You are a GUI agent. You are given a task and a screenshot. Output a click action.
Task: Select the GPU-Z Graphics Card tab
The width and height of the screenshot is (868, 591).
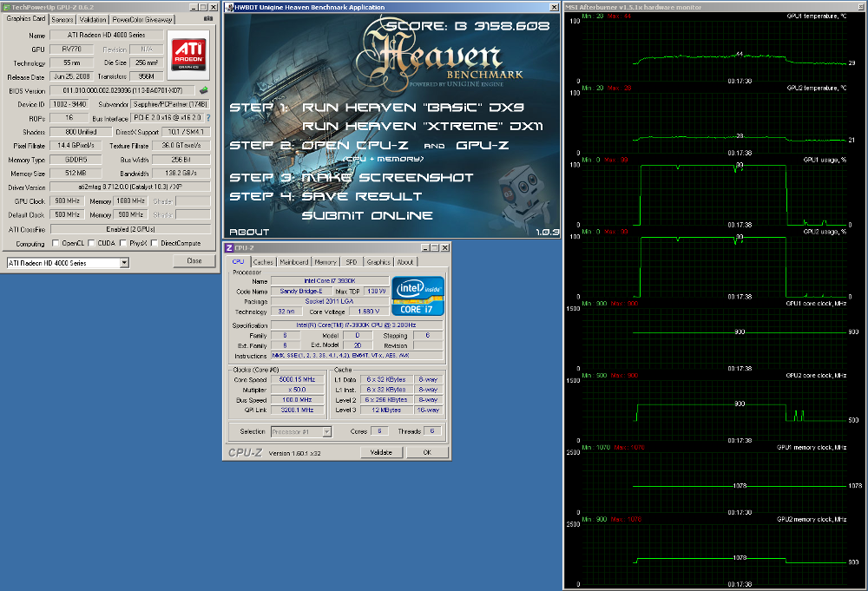(26, 19)
